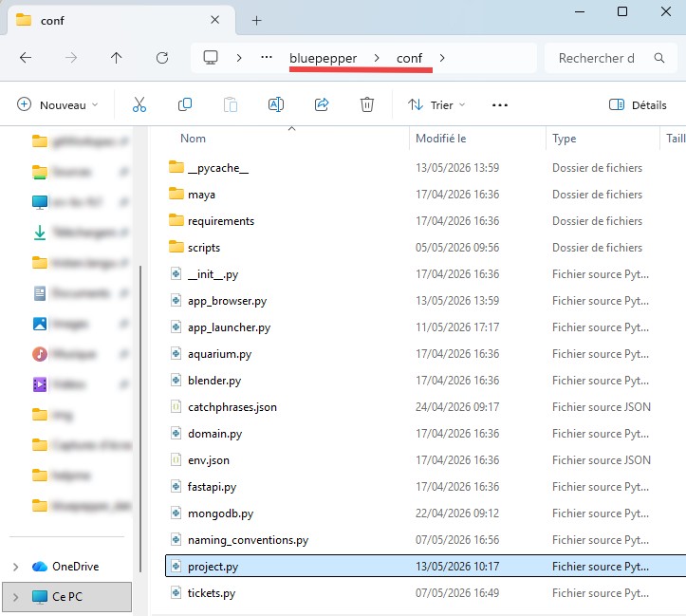
Task: Click the Music icon in sidebar
Action: click(40, 353)
